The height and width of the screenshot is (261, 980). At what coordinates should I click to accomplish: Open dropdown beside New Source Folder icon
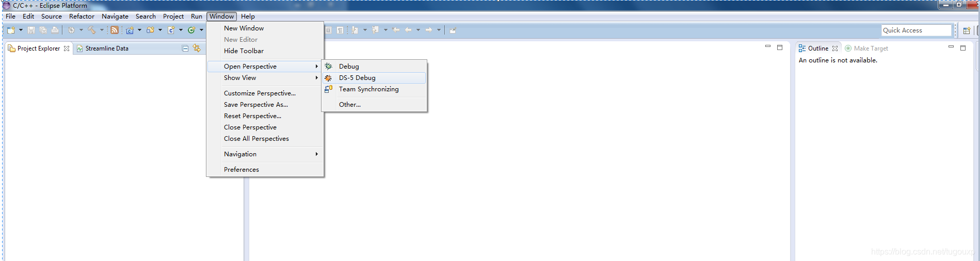[160, 30]
